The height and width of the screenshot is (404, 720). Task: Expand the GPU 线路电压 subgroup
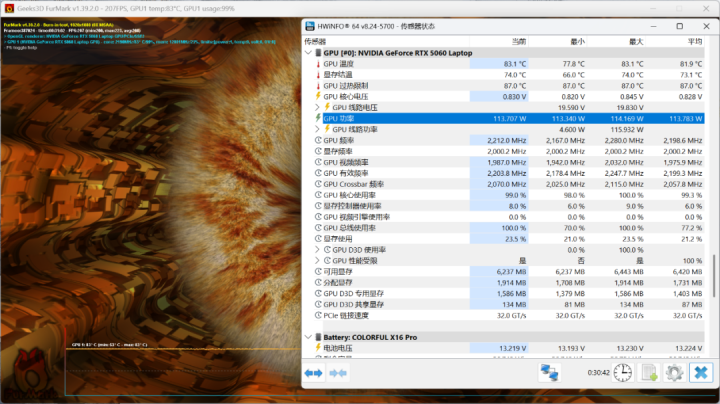click(x=317, y=107)
